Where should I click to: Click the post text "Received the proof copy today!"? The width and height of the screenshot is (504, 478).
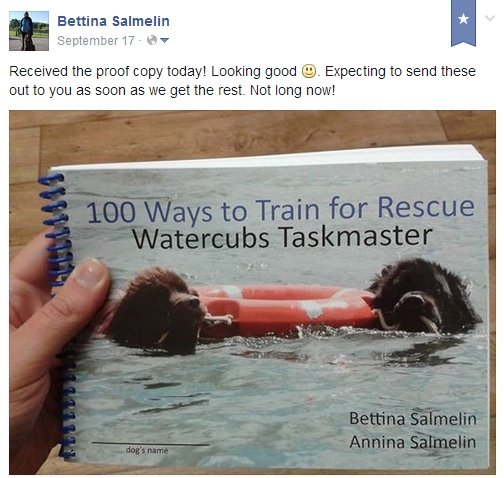(108, 72)
